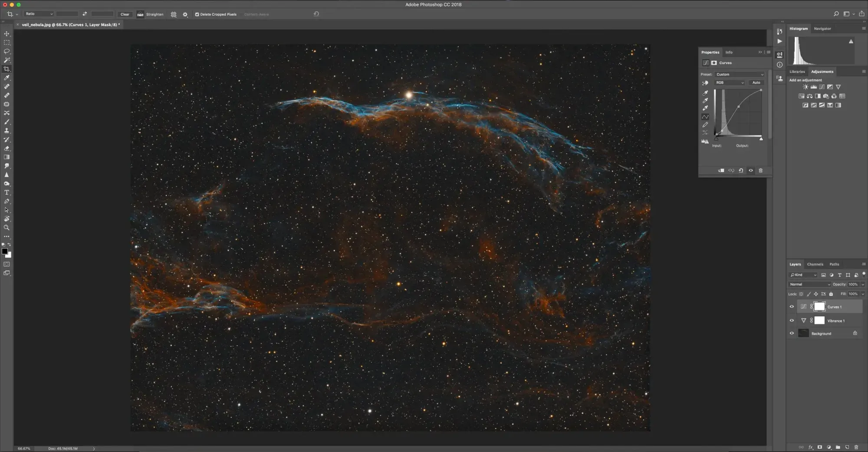This screenshot has height=452, width=868.
Task: Click the Auto button in Curves
Action: pyautogui.click(x=756, y=82)
